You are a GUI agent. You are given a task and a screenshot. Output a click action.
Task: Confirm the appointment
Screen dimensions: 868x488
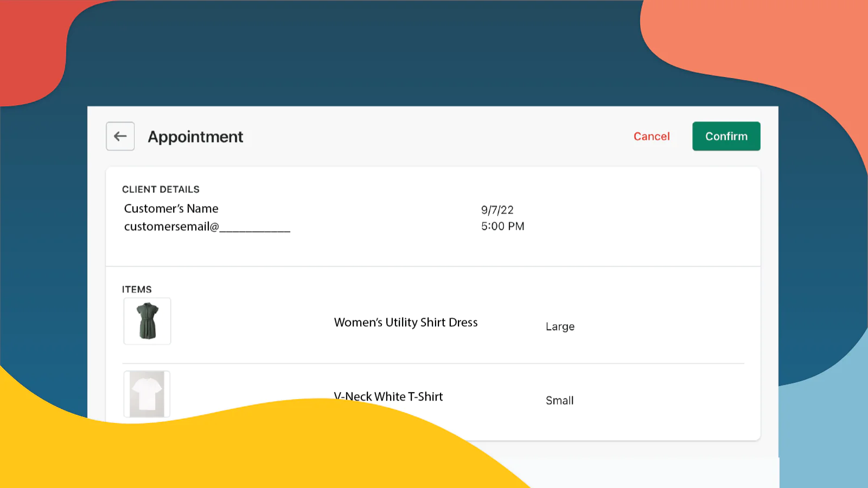point(726,136)
